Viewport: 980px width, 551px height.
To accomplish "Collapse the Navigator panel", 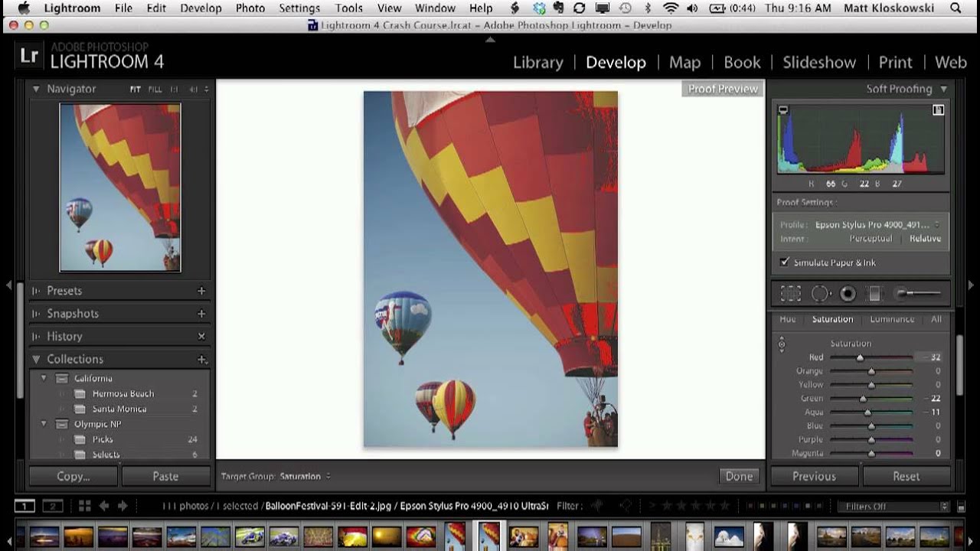I will click(36, 89).
